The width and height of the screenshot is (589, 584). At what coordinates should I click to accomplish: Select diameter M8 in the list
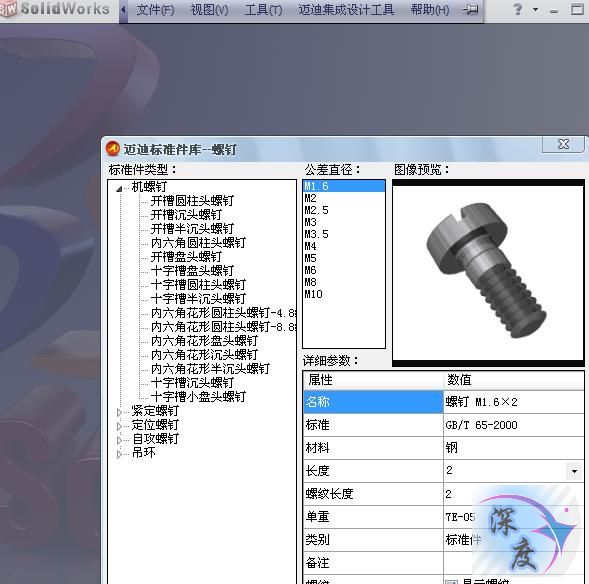(344, 282)
